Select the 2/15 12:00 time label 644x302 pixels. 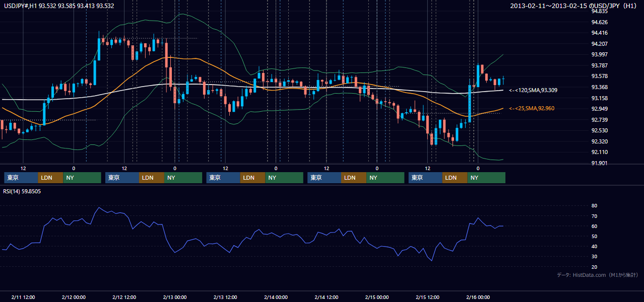pyautogui.click(x=427, y=297)
